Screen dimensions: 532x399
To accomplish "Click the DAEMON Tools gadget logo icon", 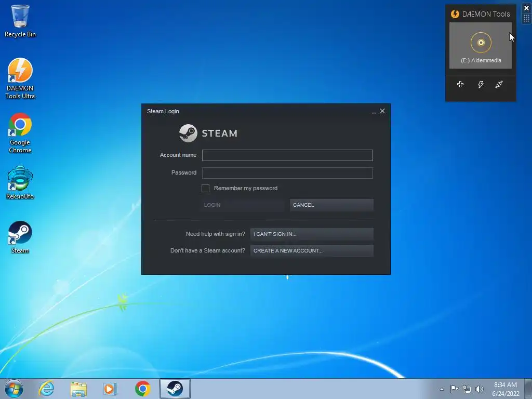I will 455,14.
